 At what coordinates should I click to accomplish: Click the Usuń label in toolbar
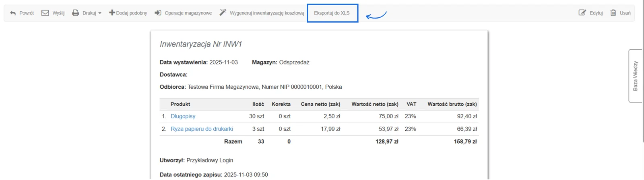point(625,13)
